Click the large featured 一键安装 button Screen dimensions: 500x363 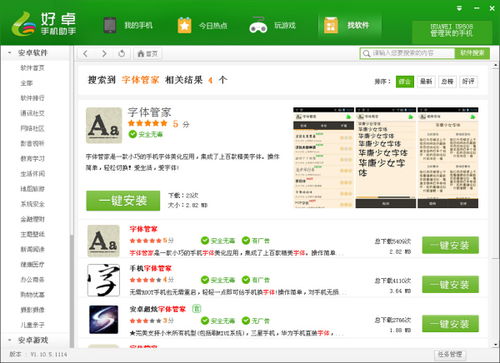coord(123,201)
